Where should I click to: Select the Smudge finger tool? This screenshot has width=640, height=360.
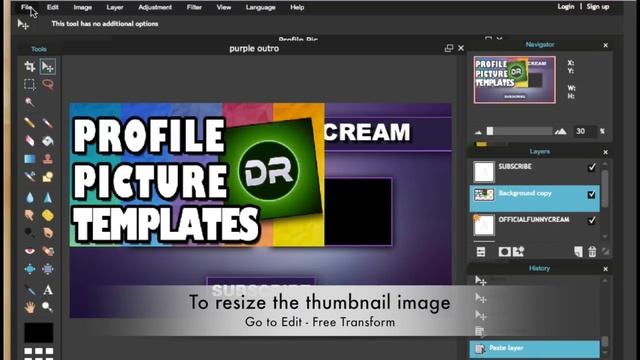point(29,215)
